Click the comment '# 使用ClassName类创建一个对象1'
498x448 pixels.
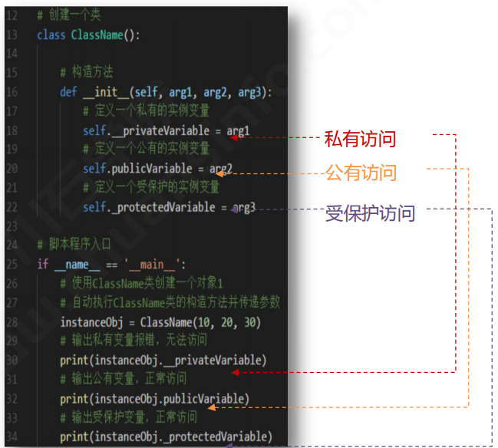point(141,283)
